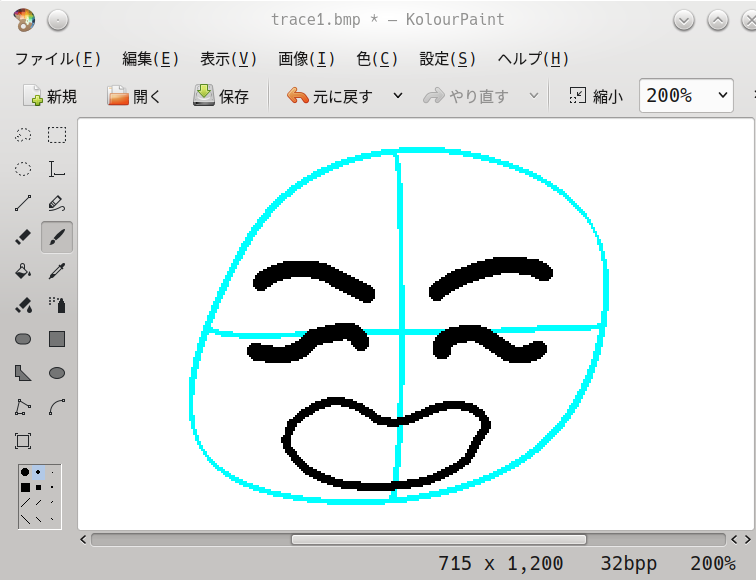Screen dimensions: 756x580
Task: Click the やり直す (Redo) button
Action: [466, 95]
